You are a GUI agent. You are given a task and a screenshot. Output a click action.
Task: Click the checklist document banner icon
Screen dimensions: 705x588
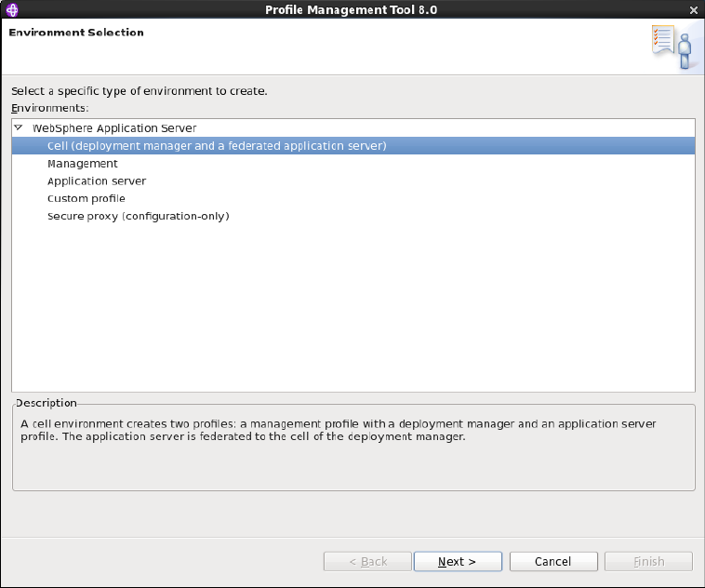(663, 40)
